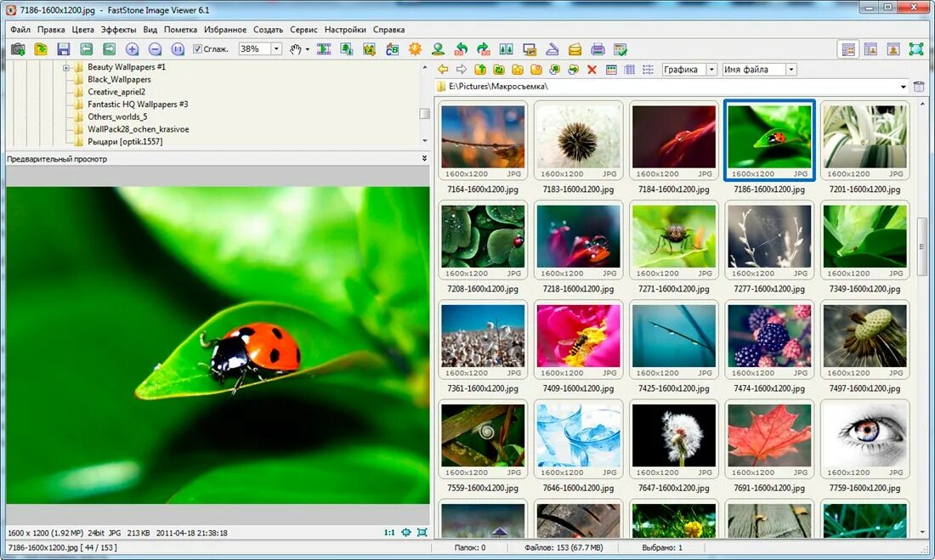Select Fantastic HQ Wallpapers #3 folder
The image size is (935, 560).
[138, 105]
